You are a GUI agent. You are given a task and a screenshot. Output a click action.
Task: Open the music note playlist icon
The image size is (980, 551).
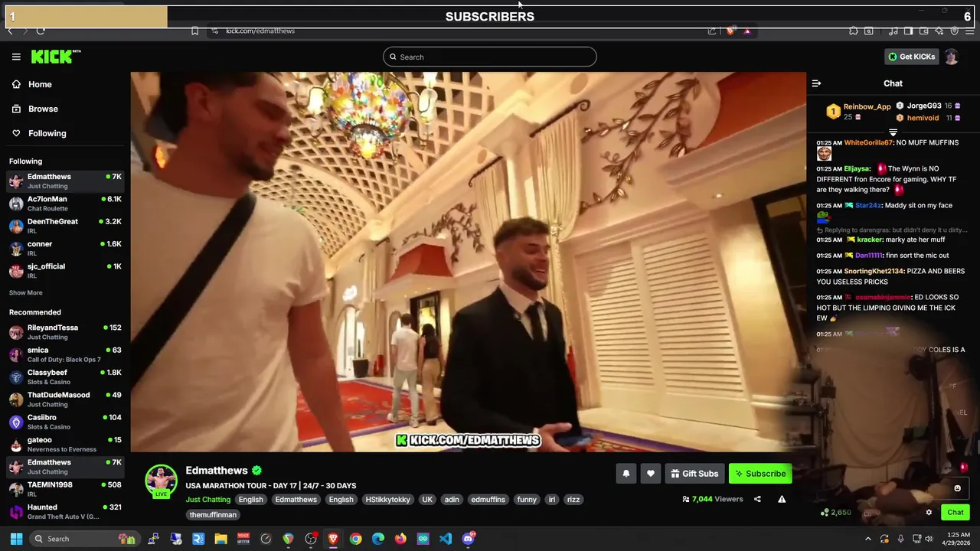tap(893, 31)
